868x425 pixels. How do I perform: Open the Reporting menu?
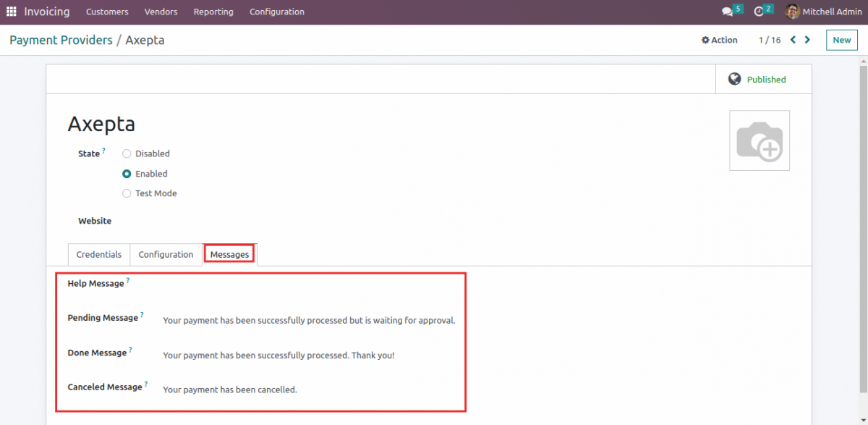tap(213, 12)
